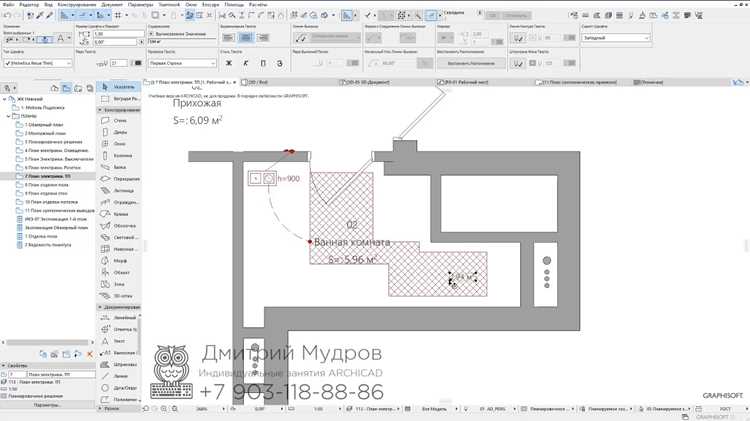Expand the Разное toolbox section
Image resolution: width=750 pixels, height=421 pixels.
tap(100, 409)
